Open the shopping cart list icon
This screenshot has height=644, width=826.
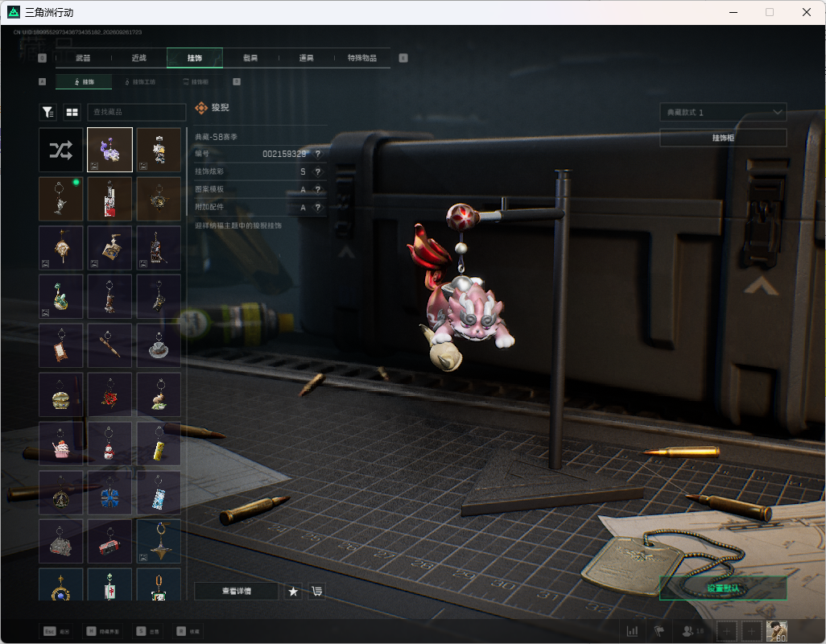[x=316, y=592]
